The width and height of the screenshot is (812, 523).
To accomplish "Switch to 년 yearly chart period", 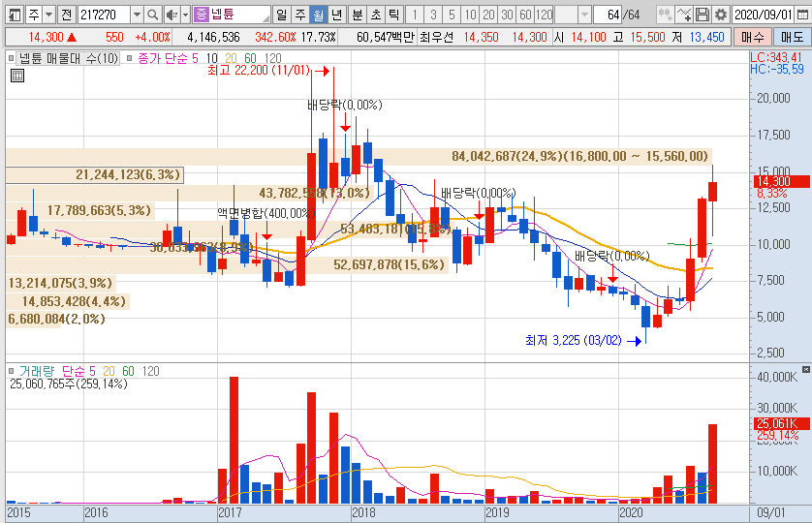I will tap(336, 15).
